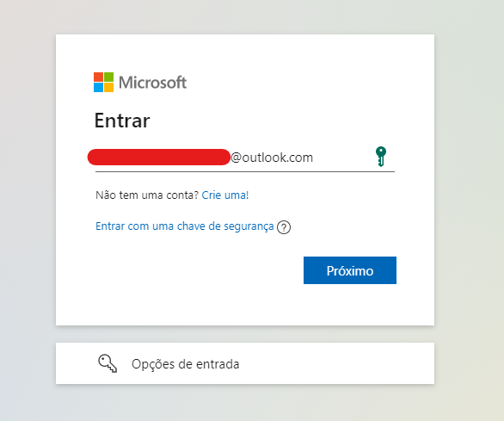The height and width of the screenshot is (421, 504).
Task: Focus the email address input field
Action: [245, 158]
